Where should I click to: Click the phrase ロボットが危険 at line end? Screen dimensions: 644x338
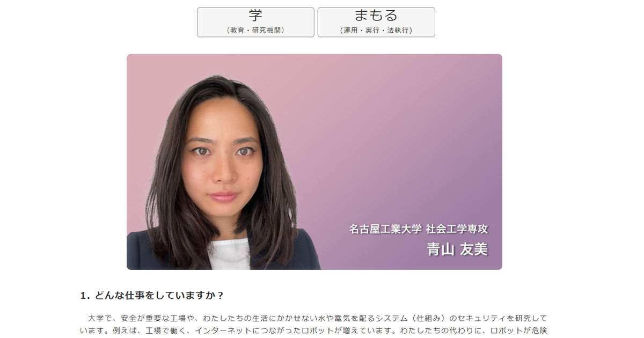click(519, 330)
